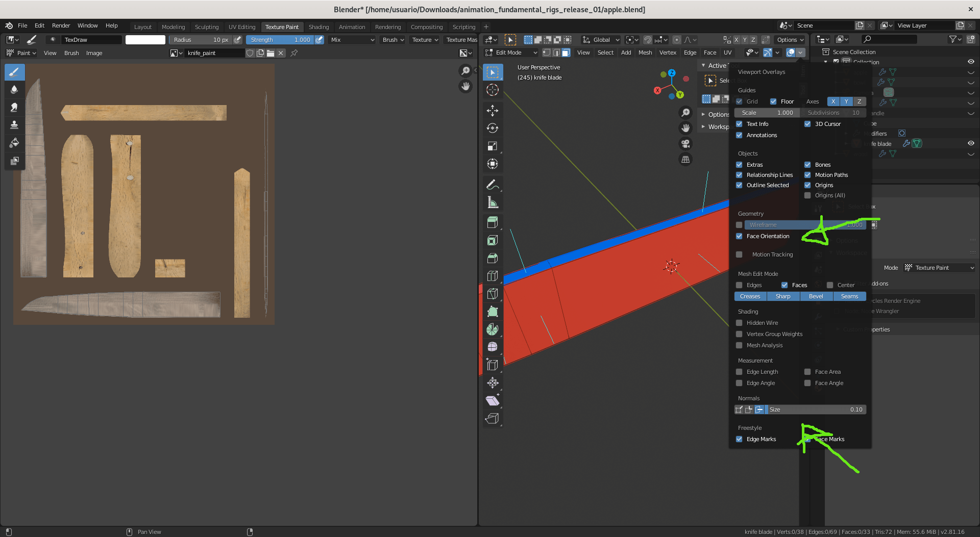The width and height of the screenshot is (980, 537).
Task: Select the Fill bucket tool
Action: 14,143
